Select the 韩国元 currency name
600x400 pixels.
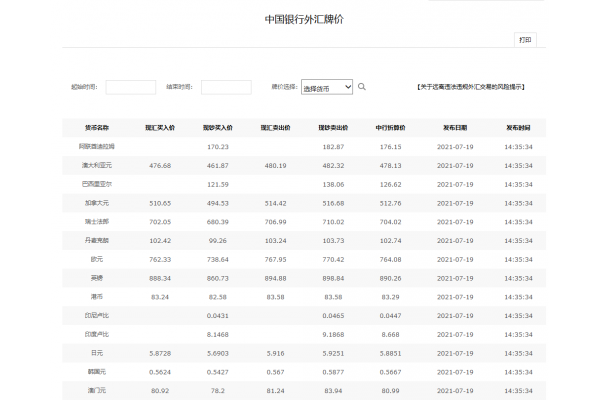97,371
